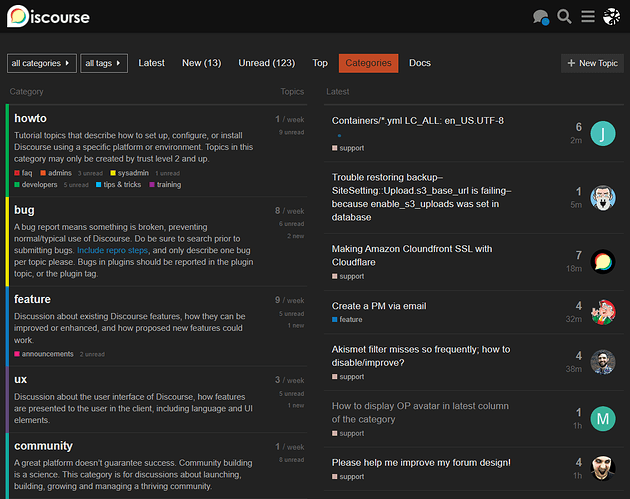The image size is (630, 499).
Task: Click avatar J on Containers topic
Action: click(603, 133)
